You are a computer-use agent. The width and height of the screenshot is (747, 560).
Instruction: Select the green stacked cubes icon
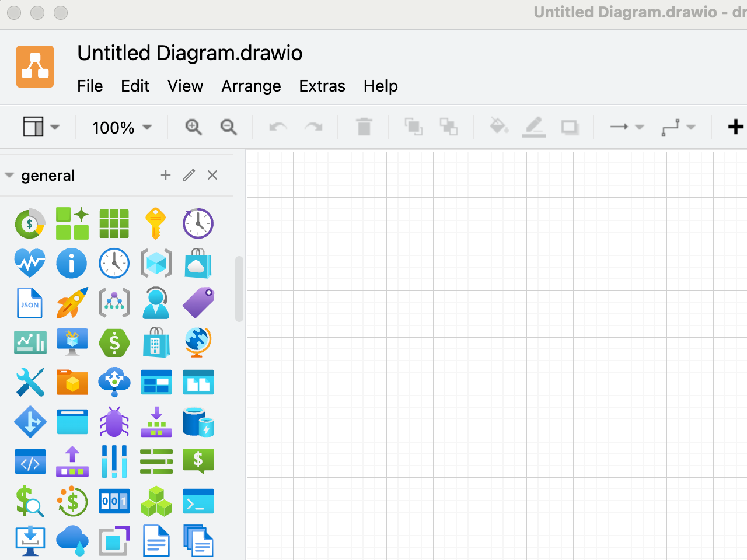click(x=156, y=501)
